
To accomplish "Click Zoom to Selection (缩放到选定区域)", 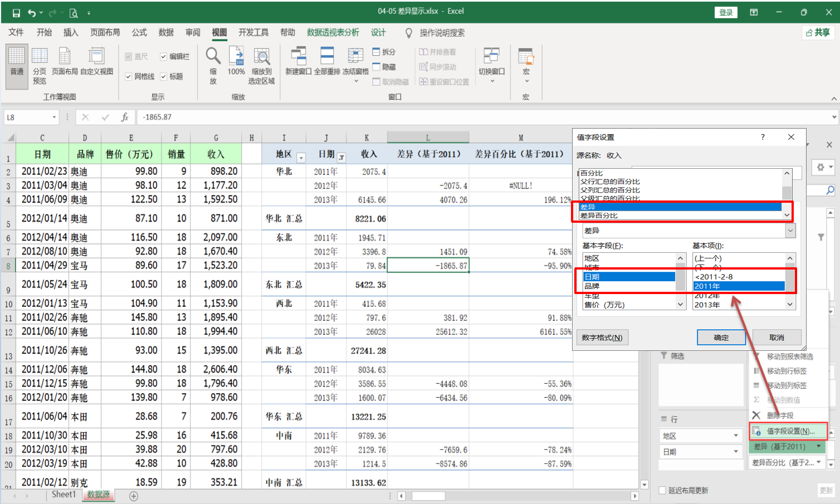I will (x=261, y=66).
